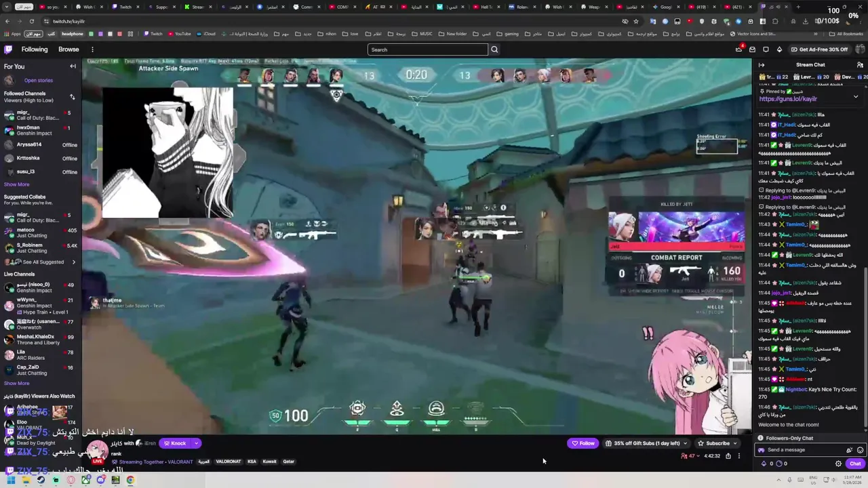Open matoco Just Chatting channel
The image size is (868, 488).
[41, 232]
